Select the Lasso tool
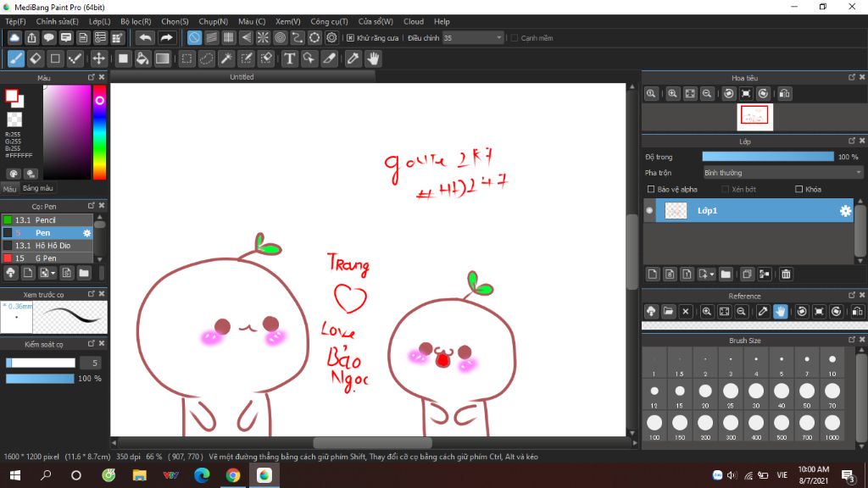The height and width of the screenshot is (488, 868). click(207, 58)
